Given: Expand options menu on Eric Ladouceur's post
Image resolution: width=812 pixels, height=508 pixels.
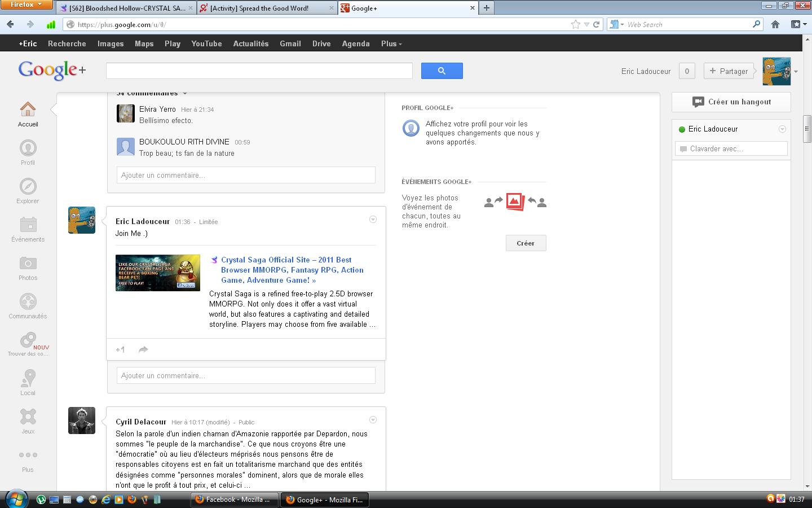Looking at the screenshot, I should point(373,220).
